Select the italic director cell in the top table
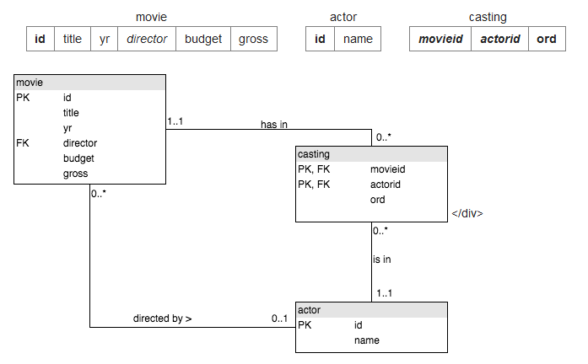Image resolution: width=588 pixels, height=364 pixels. pos(148,39)
